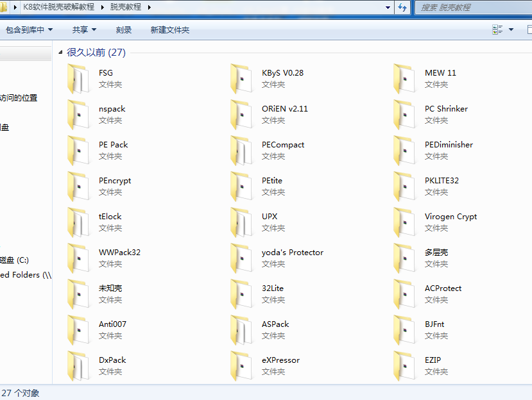The image size is (532, 400).
Task: Select the BJFnt folder icon
Action: 404,330
